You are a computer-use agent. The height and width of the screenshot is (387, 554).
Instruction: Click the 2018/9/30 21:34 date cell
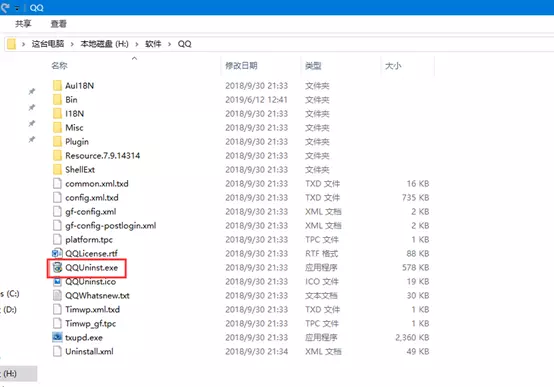coord(257,351)
